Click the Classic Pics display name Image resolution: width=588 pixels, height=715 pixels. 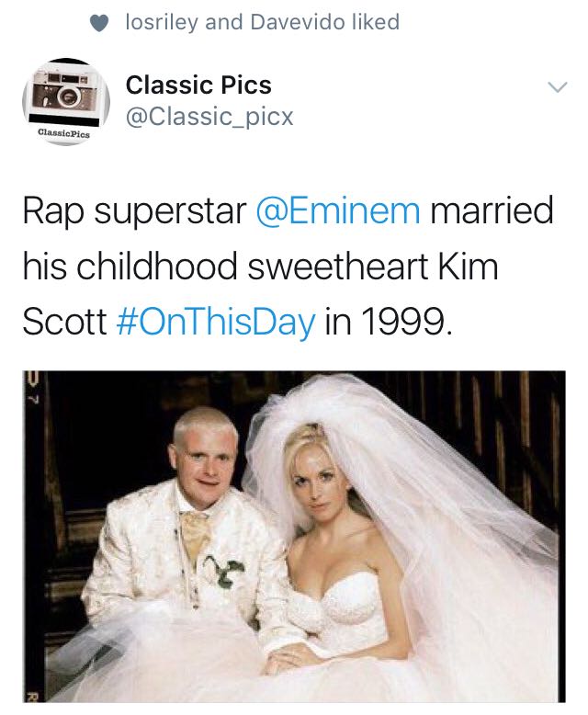(198, 85)
